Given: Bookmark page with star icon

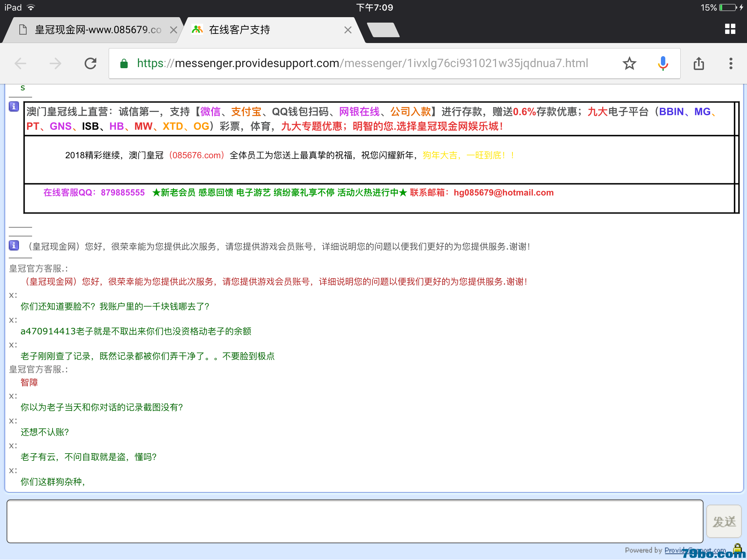Looking at the screenshot, I should (629, 64).
